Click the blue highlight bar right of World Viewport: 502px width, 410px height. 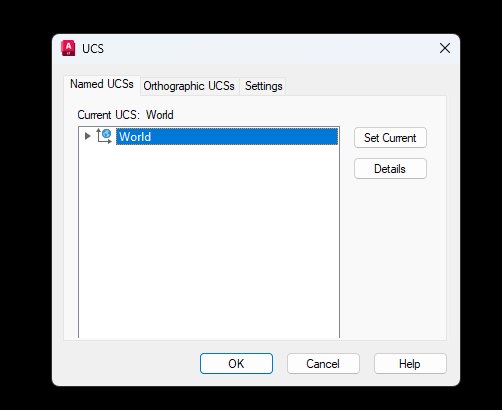click(245, 137)
